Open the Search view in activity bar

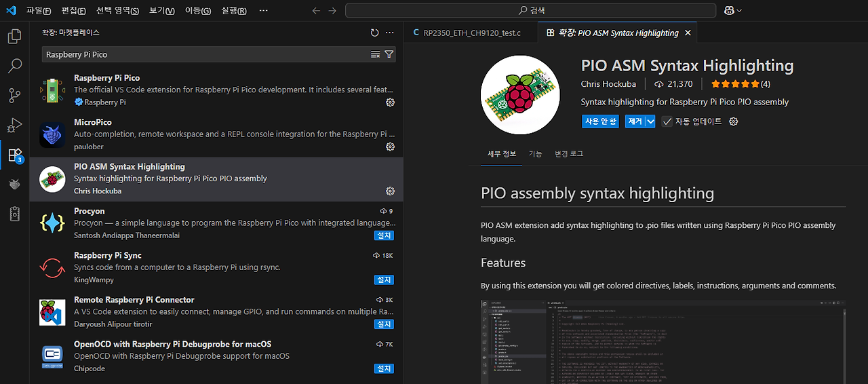[x=15, y=66]
